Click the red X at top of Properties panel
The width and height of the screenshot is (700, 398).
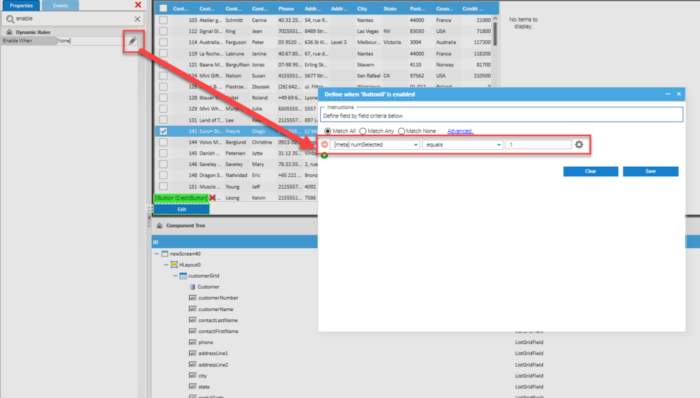138,4
